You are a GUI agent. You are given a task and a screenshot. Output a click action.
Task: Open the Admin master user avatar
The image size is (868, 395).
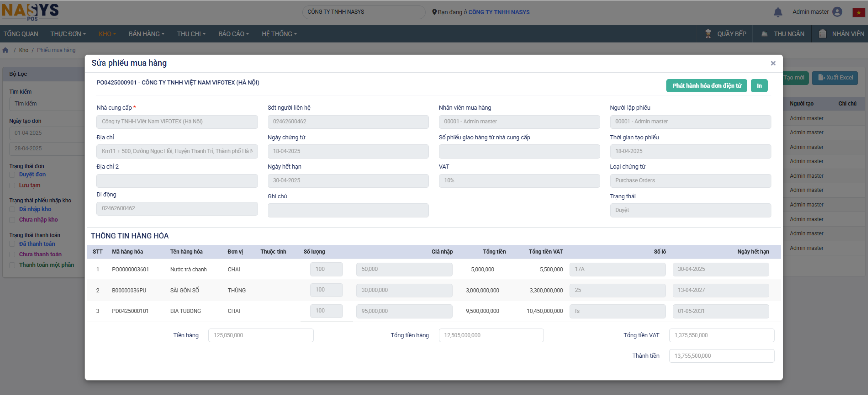837,12
